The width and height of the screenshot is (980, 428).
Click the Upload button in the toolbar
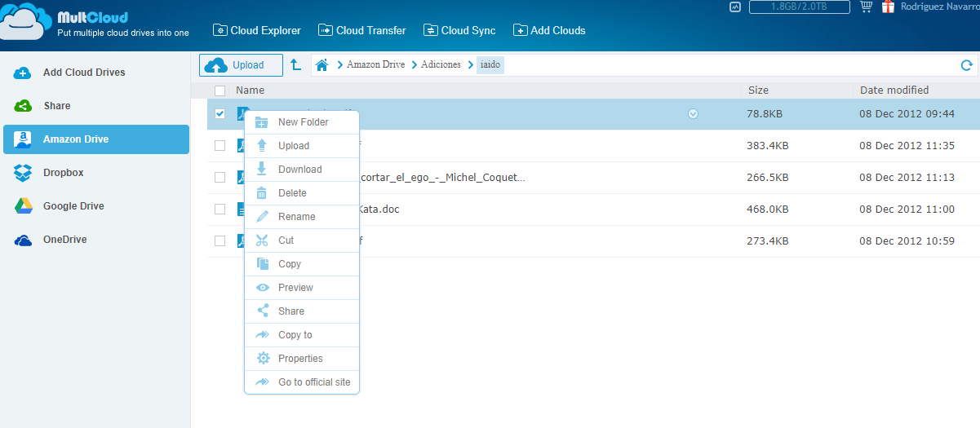(241, 65)
